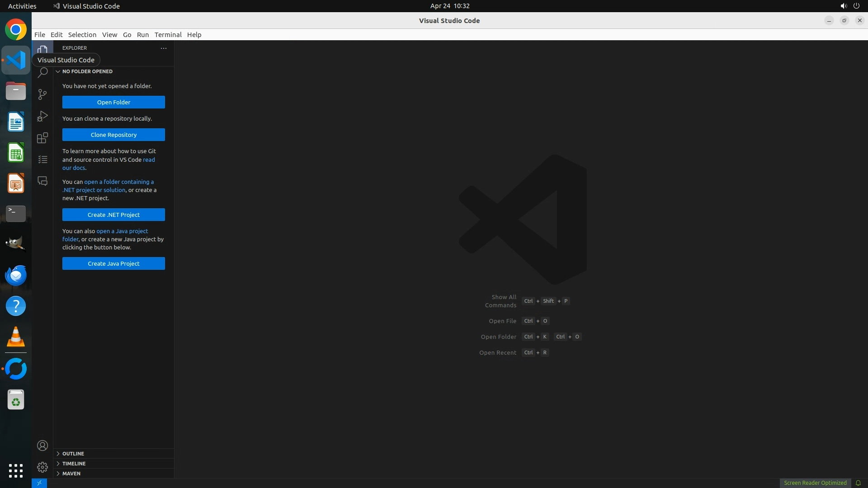This screenshot has height=488, width=868.
Task: Open the Manage gear icon
Action: 42,467
